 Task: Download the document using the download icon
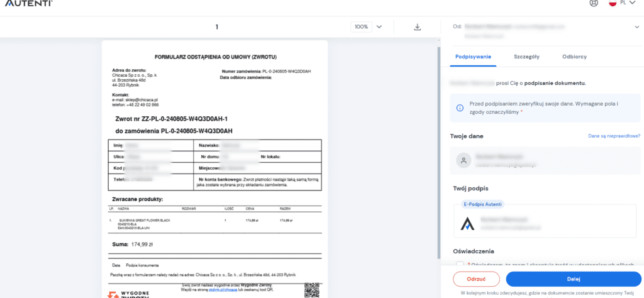tap(417, 27)
